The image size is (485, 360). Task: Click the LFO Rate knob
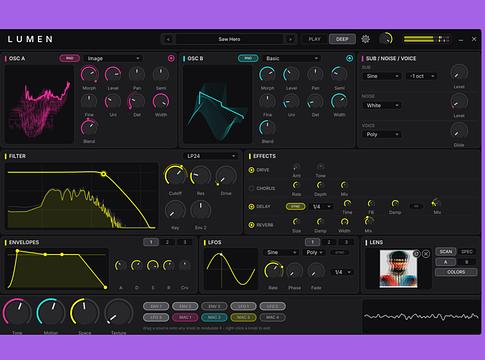point(273,271)
